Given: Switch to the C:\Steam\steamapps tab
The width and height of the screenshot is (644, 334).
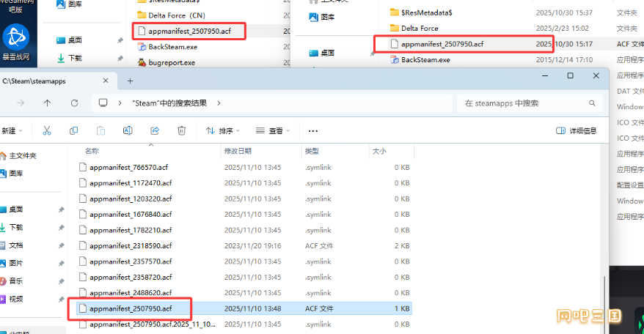Looking at the screenshot, I should click(x=51, y=81).
